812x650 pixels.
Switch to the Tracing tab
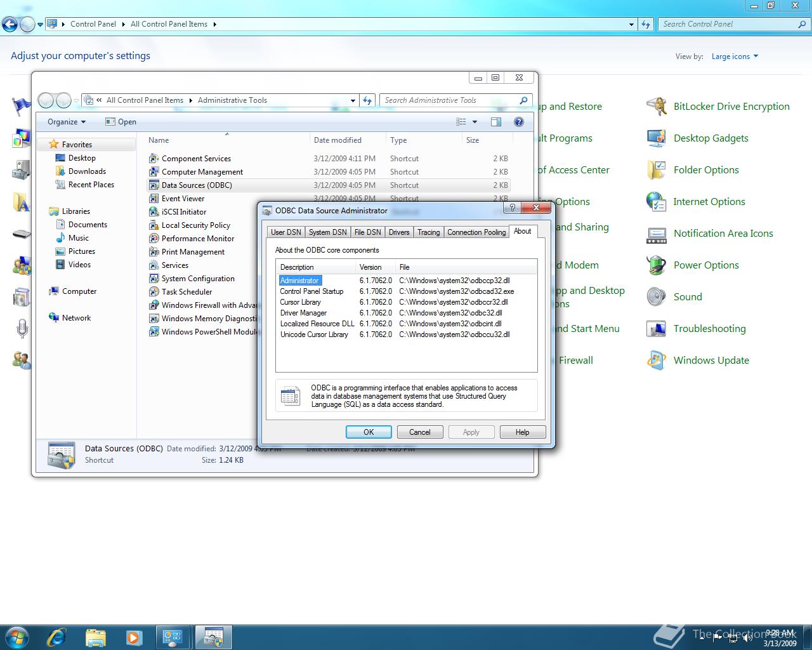[429, 232]
